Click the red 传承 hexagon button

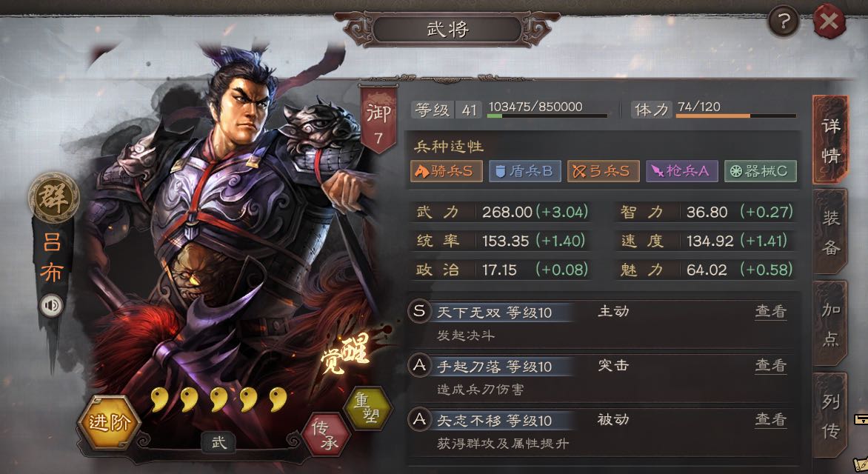click(326, 435)
